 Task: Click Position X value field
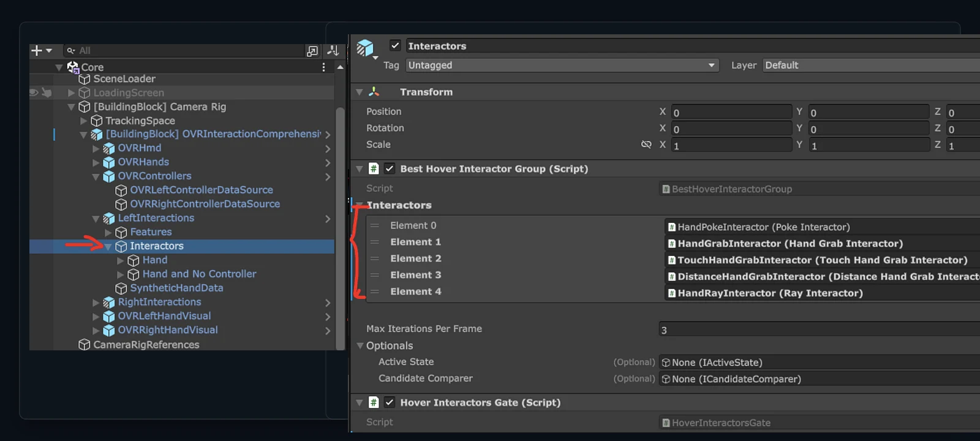(731, 112)
